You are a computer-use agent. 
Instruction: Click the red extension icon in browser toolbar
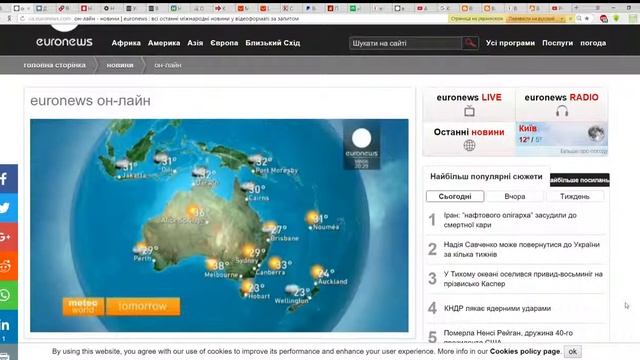pos(604,18)
